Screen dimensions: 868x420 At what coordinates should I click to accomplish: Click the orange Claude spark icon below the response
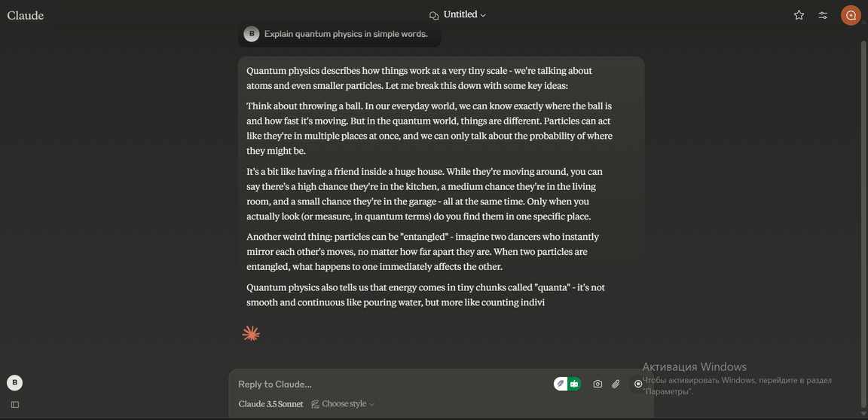(251, 333)
